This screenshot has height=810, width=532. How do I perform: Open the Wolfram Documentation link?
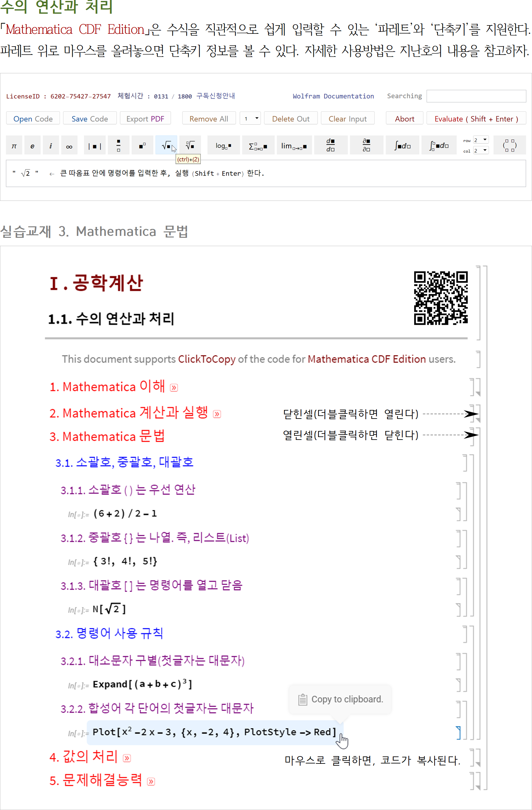[333, 96]
